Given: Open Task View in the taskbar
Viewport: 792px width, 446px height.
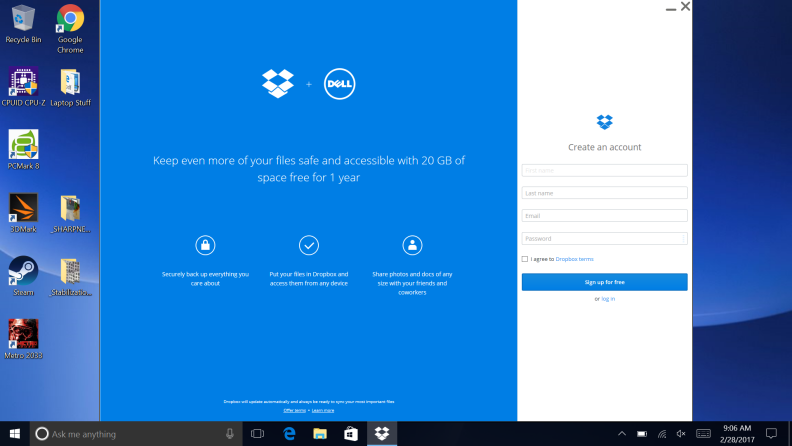Looking at the screenshot, I should coord(258,434).
